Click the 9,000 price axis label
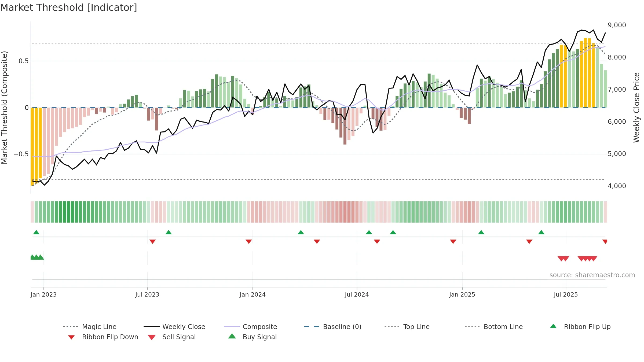This screenshot has height=362, width=644. (x=617, y=25)
